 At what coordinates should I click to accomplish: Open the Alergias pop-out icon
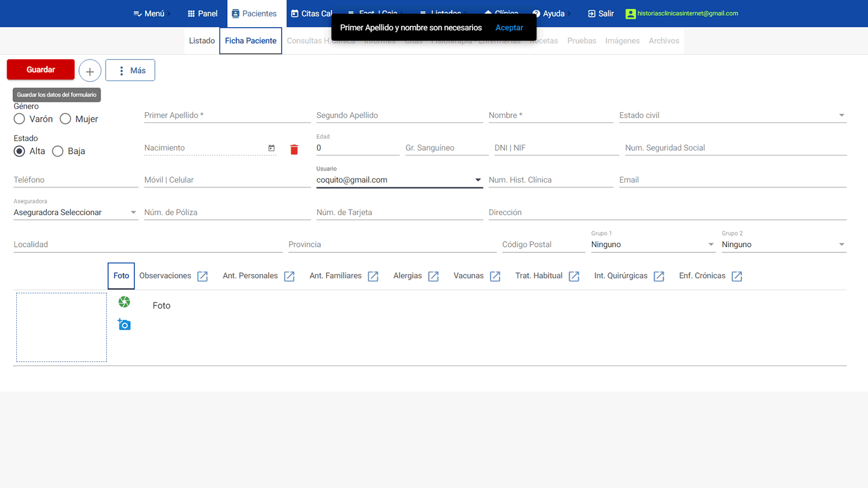click(433, 277)
